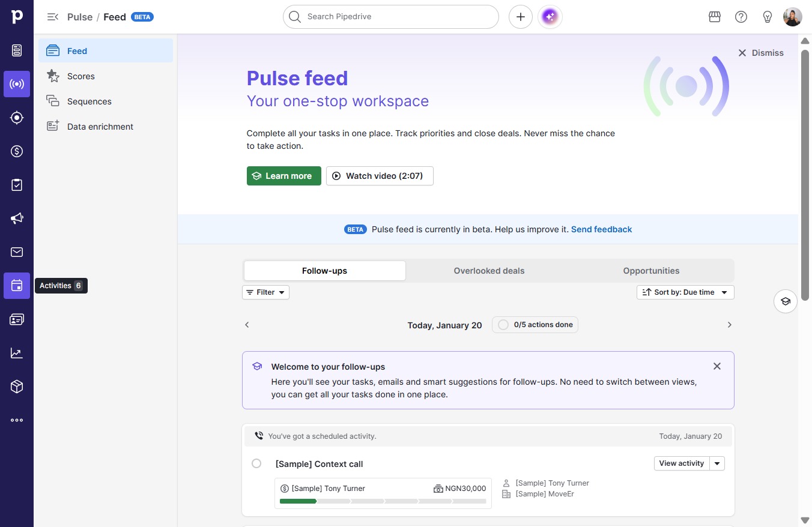The width and height of the screenshot is (812, 527).
Task: Switch to the Opportunities tab
Action: pos(651,271)
